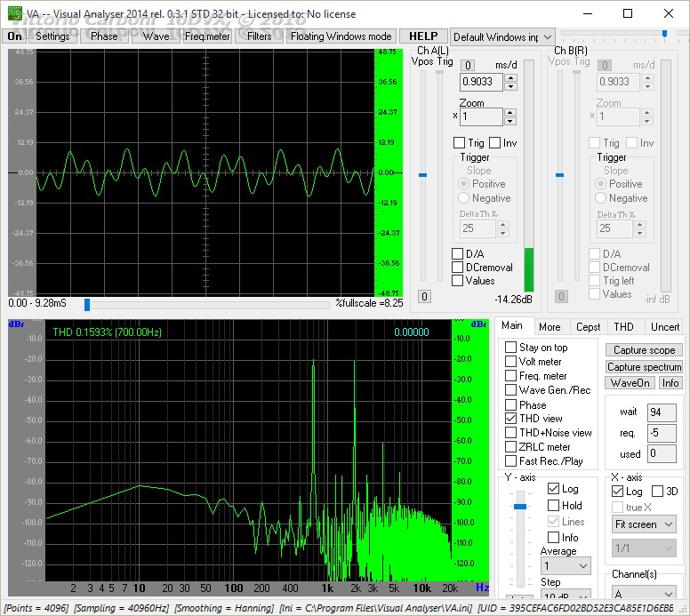Image resolution: width=690 pixels, height=616 pixels.
Task: Enable THD+Noise view checkbox
Action: pyautogui.click(x=510, y=433)
